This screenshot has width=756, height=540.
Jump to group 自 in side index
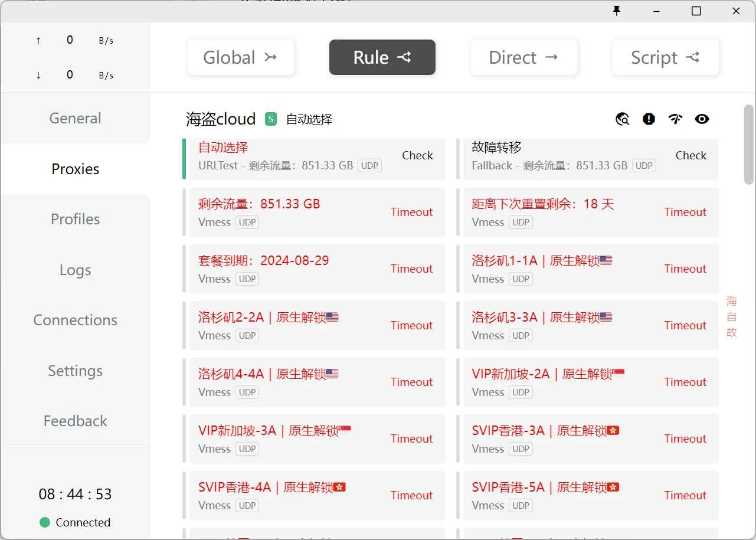[732, 317]
